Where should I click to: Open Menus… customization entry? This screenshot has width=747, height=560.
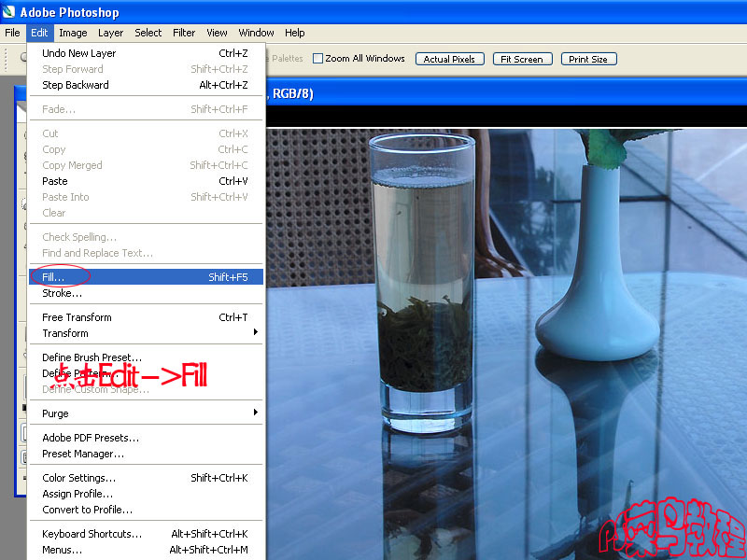pyautogui.click(x=146, y=550)
